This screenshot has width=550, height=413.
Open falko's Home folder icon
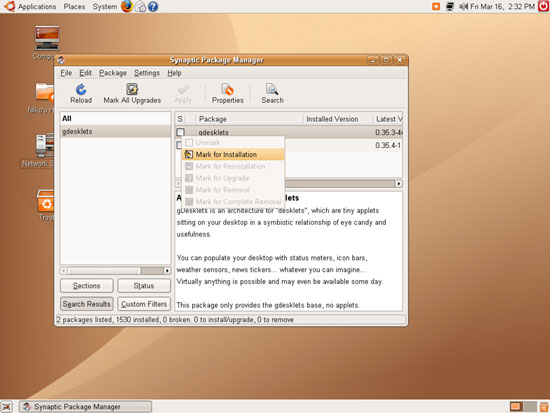point(45,92)
